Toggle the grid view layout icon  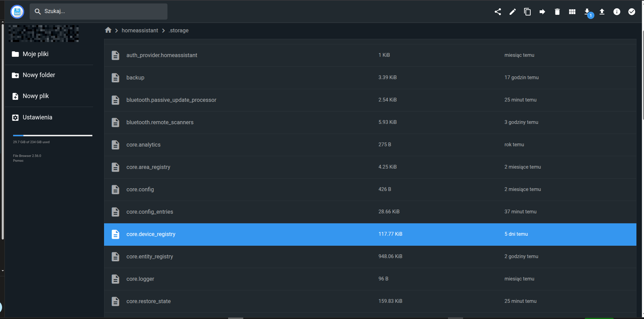coord(572,12)
